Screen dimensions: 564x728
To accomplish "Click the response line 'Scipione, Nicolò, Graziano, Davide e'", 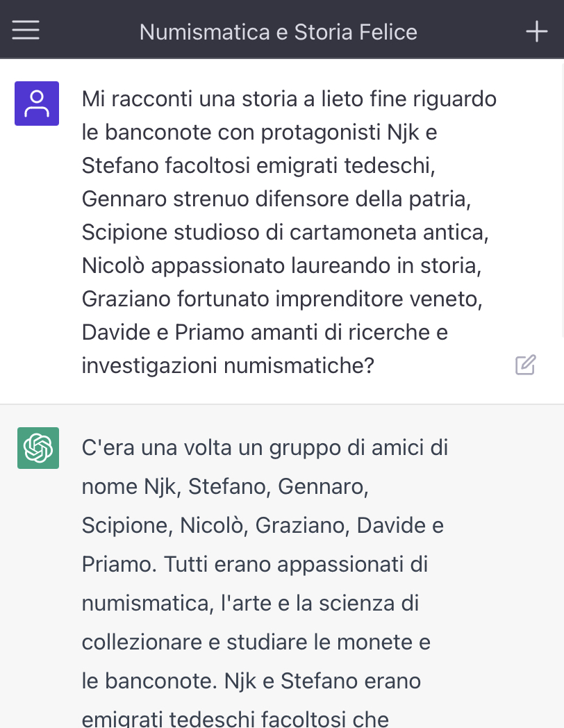I will [x=263, y=526].
